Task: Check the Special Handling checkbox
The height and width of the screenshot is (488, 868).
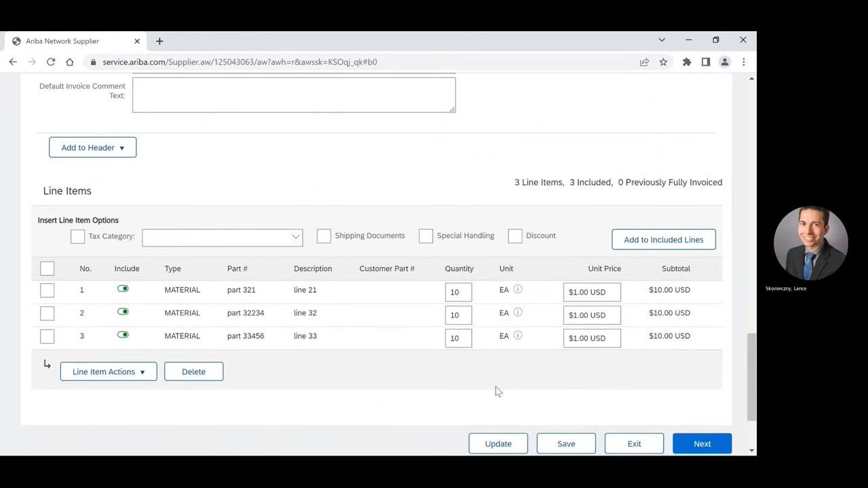Action: [x=426, y=236]
